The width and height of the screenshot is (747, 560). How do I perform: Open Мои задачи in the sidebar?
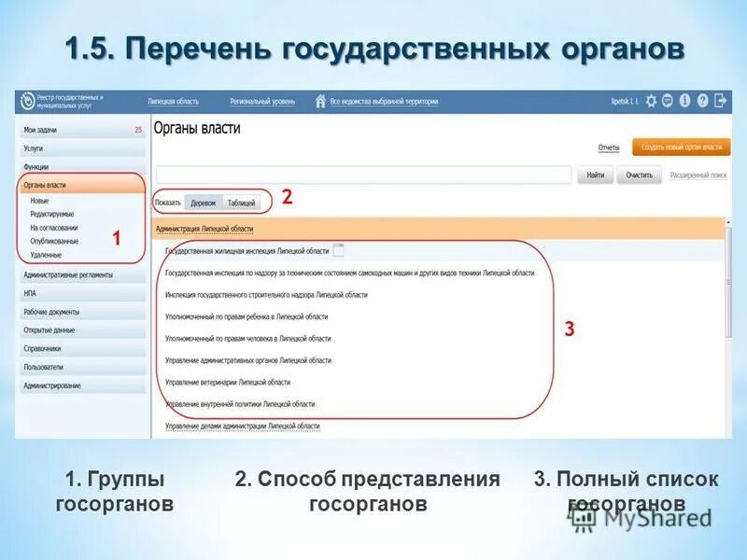(83, 130)
